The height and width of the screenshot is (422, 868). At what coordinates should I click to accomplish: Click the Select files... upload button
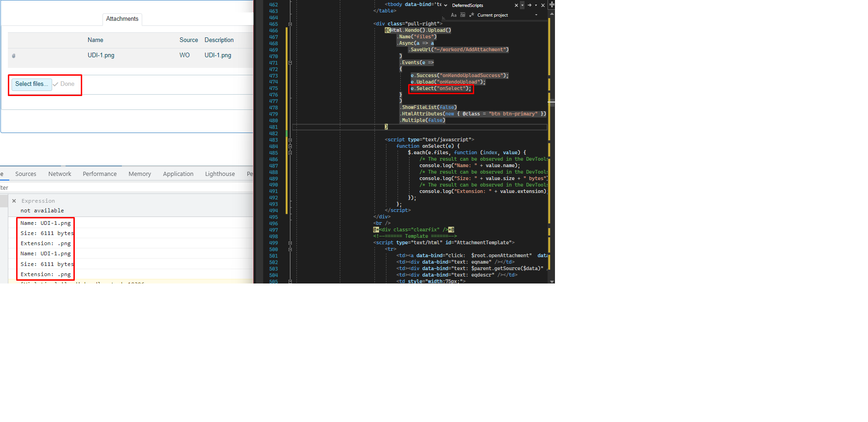pos(31,84)
